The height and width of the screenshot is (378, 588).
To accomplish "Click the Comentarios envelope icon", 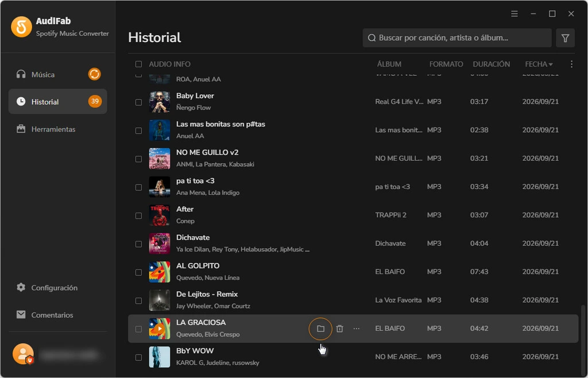I will [21, 315].
